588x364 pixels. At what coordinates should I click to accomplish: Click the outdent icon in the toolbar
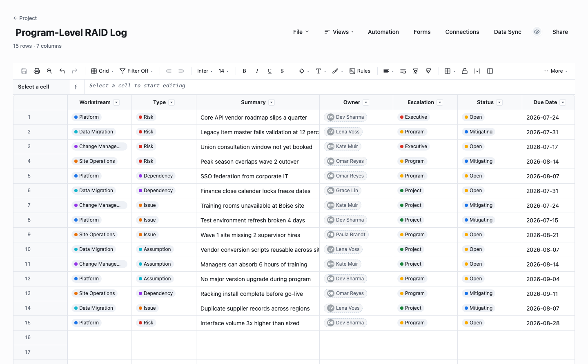click(181, 71)
